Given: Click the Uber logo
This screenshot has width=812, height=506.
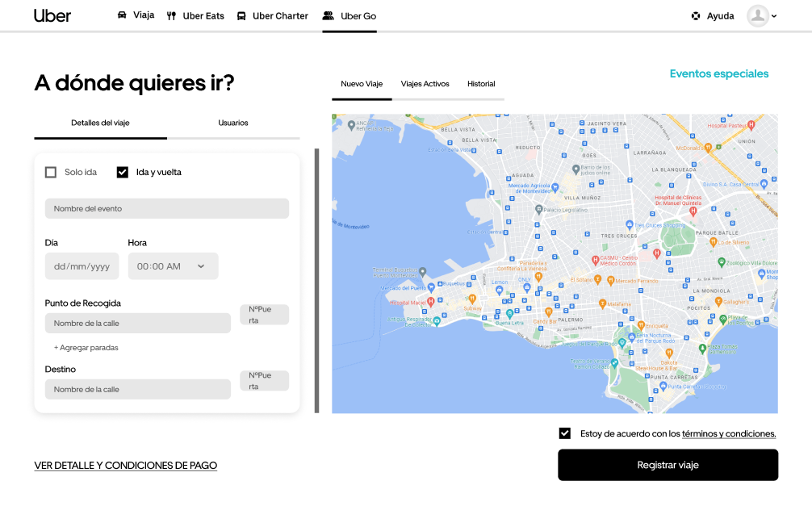Looking at the screenshot, I should 52,15.
